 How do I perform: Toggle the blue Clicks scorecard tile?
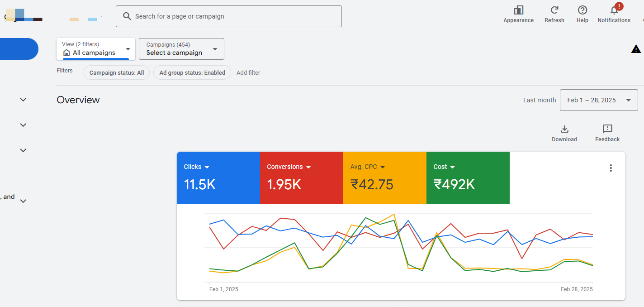[218, 178]
